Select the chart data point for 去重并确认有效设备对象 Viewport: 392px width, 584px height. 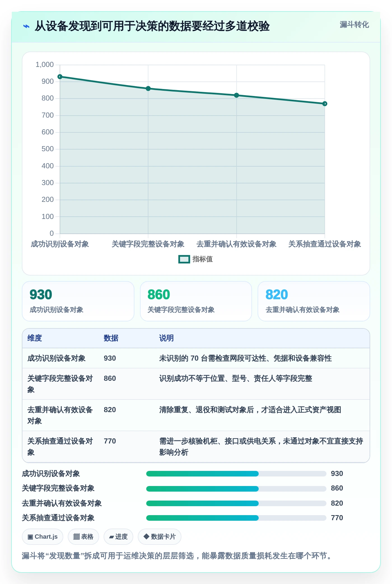[x=237, y=95]
